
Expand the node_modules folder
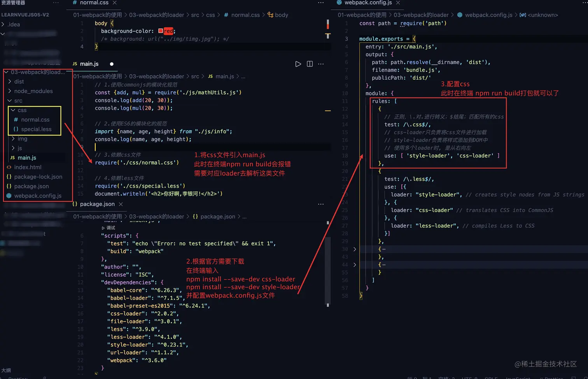pos(10,91)
